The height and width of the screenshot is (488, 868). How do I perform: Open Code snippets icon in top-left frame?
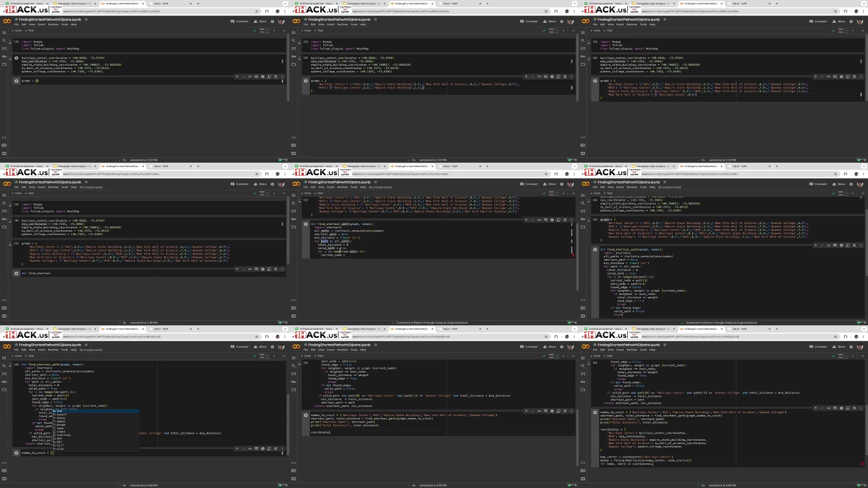click(4, 138)
